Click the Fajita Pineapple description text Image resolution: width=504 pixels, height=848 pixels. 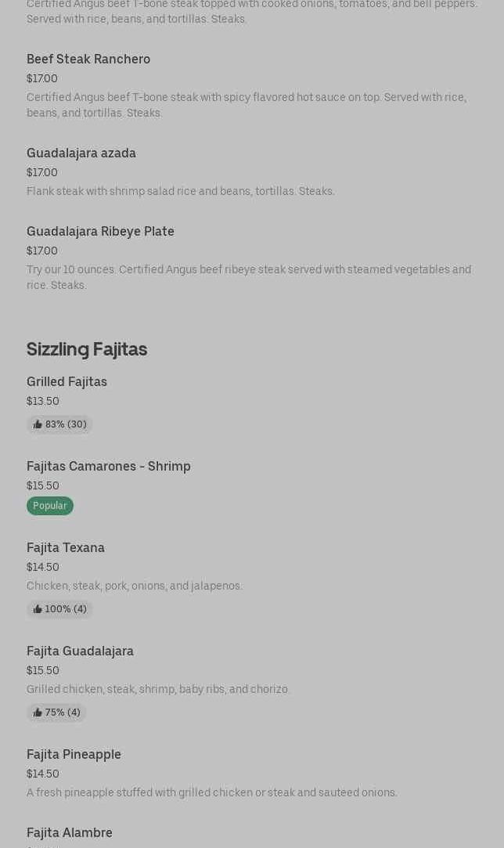pos(212,792)
